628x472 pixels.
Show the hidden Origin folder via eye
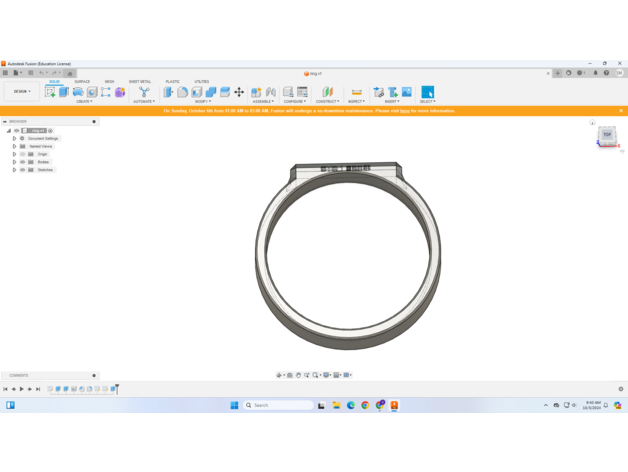23,154
